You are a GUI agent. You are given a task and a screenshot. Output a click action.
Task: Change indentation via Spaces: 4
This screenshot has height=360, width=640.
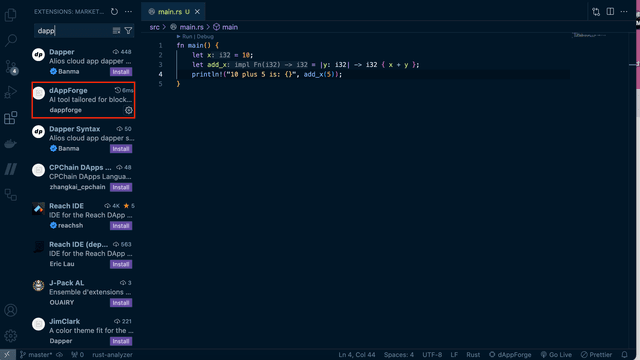pos(399,355)
